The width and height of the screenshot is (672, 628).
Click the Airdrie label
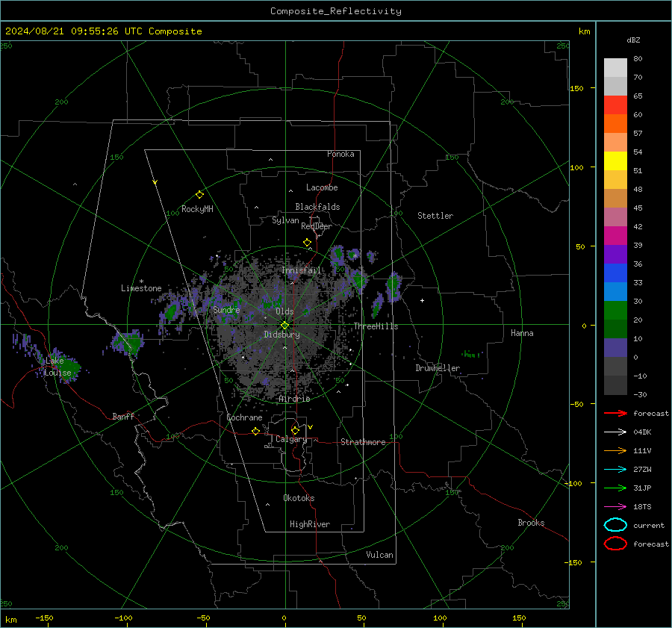click(x=294, y=399)
